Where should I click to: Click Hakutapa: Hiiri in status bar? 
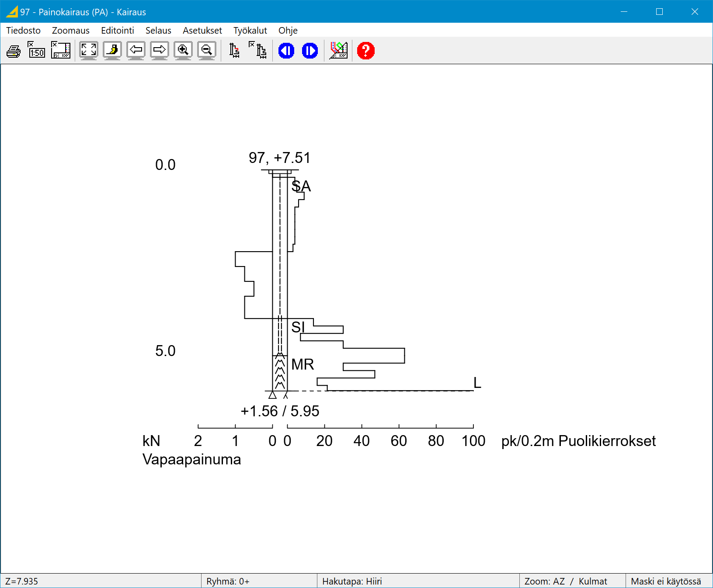click(x=352, y=581)
